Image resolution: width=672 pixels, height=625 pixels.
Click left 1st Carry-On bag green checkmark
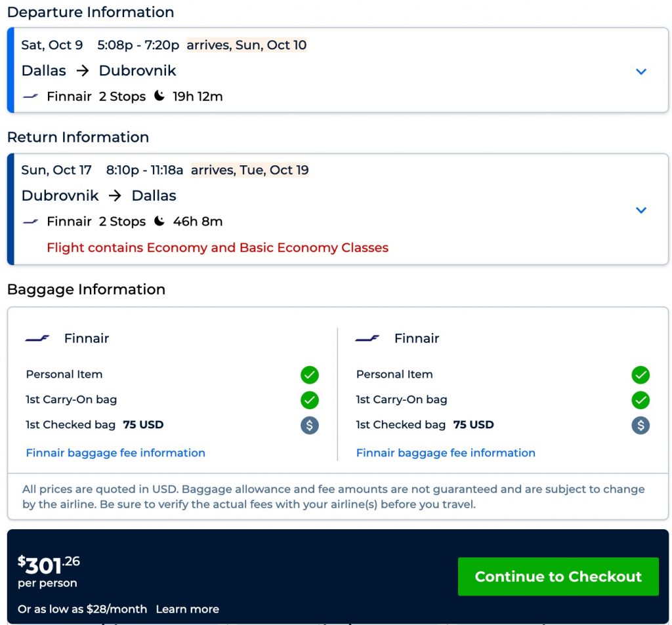click(310, 399)
